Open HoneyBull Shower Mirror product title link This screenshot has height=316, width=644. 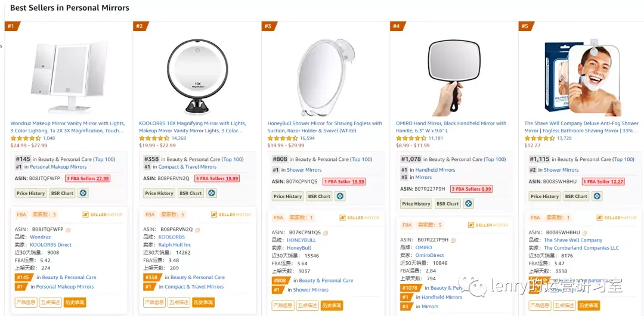[325, 127]
